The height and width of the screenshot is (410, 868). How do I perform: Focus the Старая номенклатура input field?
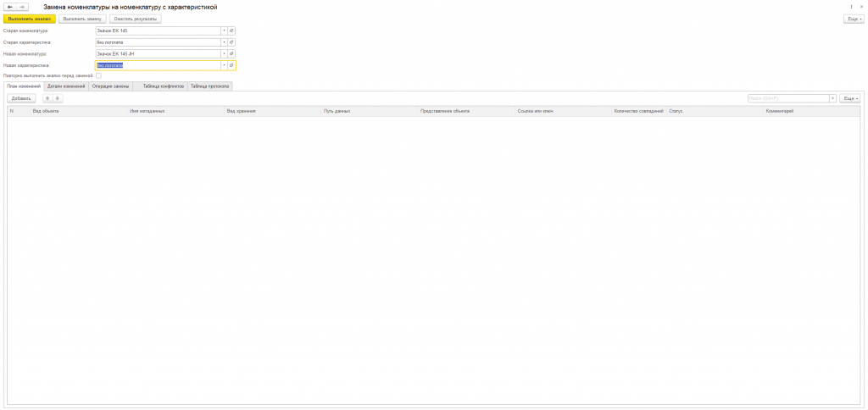[159, 31]
